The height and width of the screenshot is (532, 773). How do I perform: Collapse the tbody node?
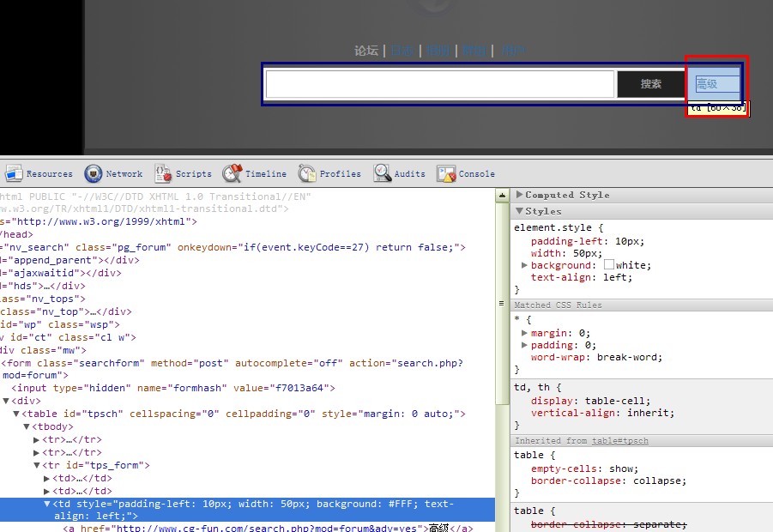[27, 426]
